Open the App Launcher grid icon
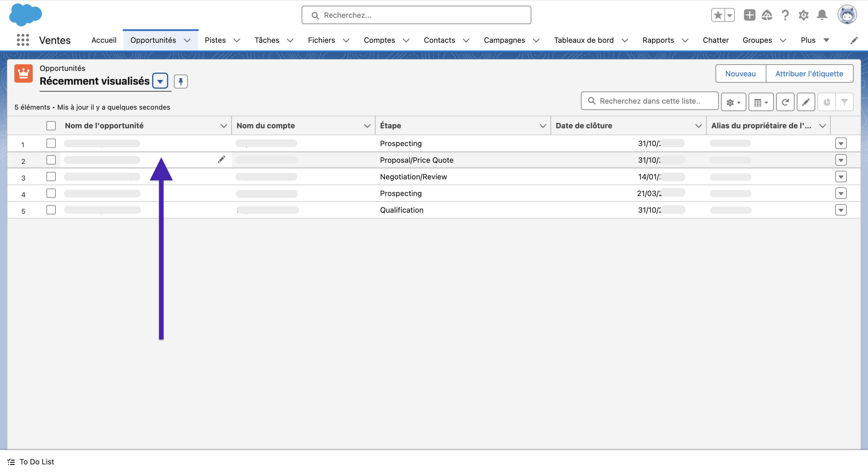This screenshot has height=473, width=868. [23, 40]
